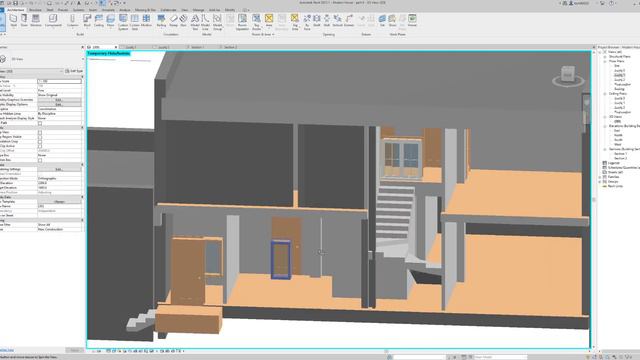640x360 pixels.
Task: Collapse the Identity Data section in Properties
Action: 82,197
